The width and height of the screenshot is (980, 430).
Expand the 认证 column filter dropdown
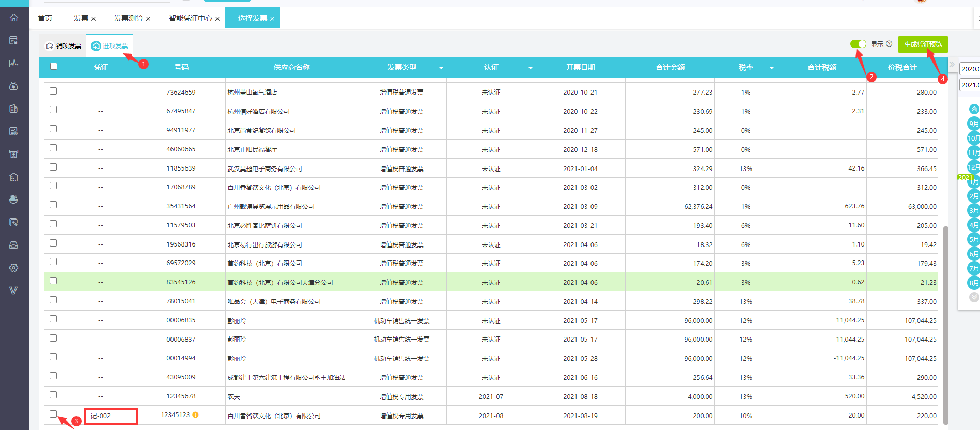530,68
